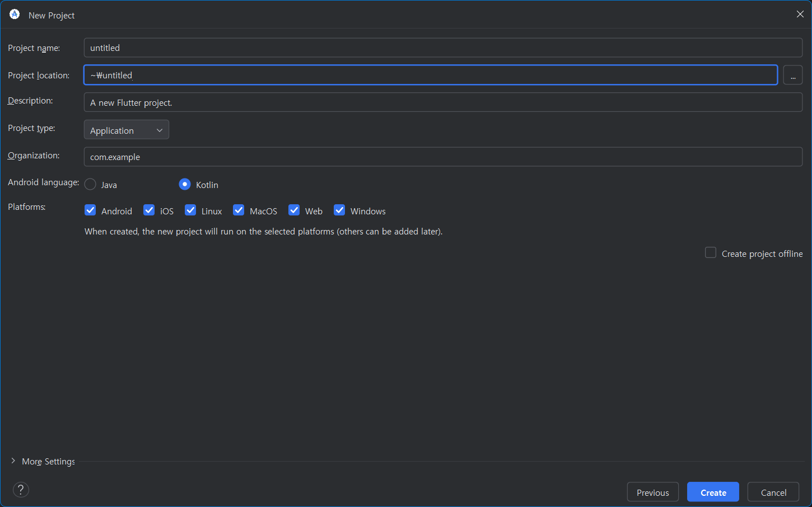This screenshot has height=507, width=812.
Task: Edit the Description text field
Action: point(443,102)
